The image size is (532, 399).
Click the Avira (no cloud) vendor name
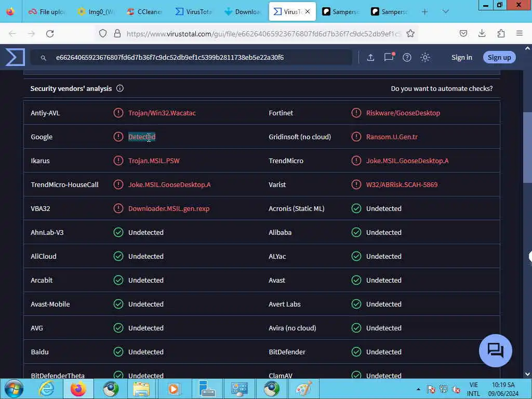[292, 328]
